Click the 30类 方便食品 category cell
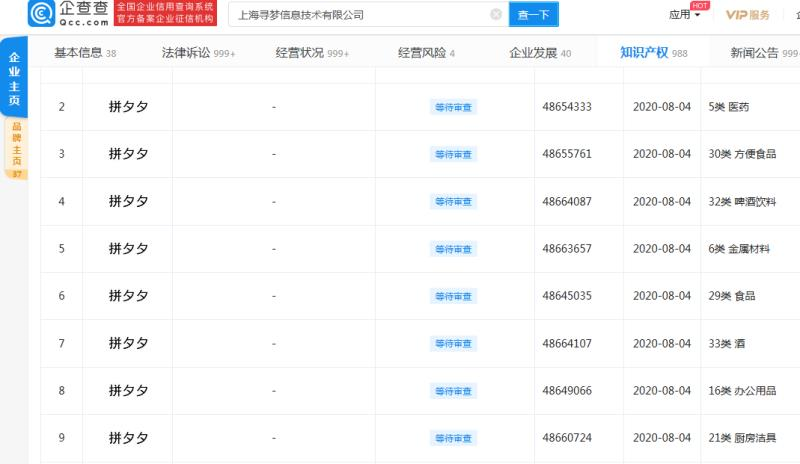This screenshot has height=464, width=800. (742, 154)
